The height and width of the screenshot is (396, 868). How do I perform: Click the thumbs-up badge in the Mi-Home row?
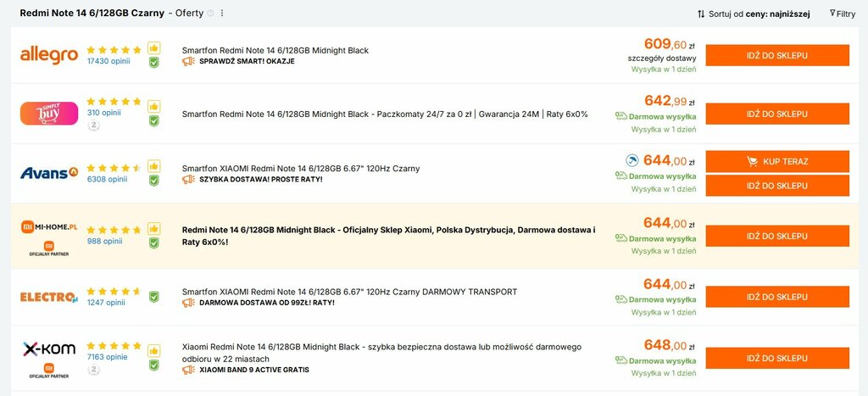click(x=154, y=228)
